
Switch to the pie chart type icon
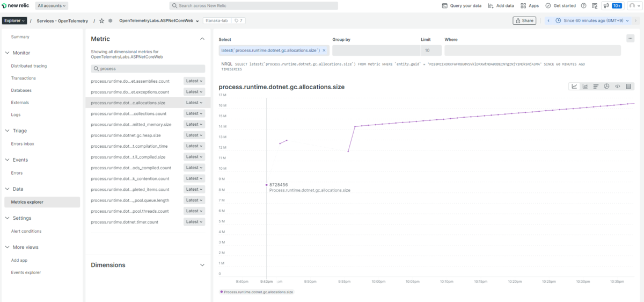coord(606,86)
